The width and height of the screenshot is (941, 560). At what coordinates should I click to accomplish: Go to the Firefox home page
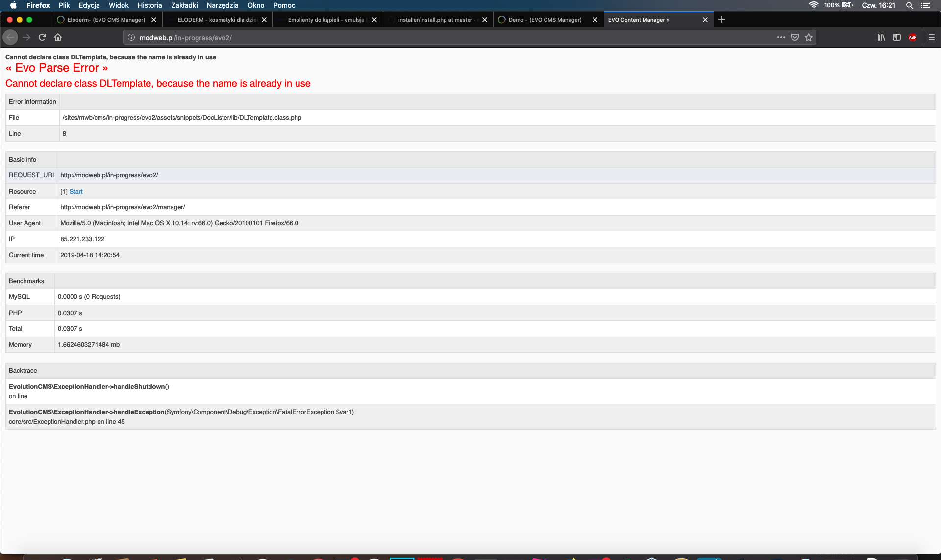pyautogui.click(x=58, y=37)
